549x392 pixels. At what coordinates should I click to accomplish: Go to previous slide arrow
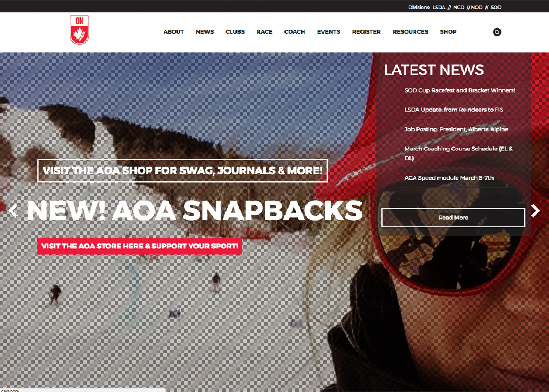13,211
